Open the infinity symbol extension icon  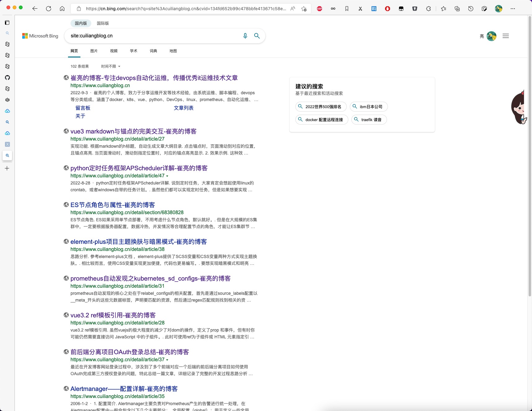click(x=333, y=9)
